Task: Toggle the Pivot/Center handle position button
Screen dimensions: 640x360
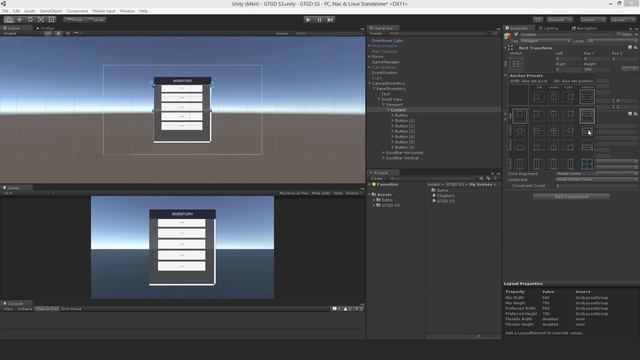Action: (x=74, y=20)
